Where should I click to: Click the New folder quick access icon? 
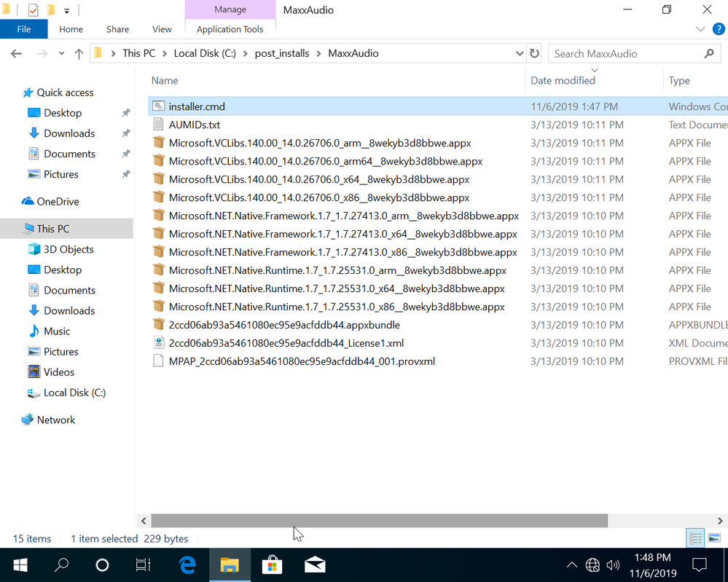[51, 9]
